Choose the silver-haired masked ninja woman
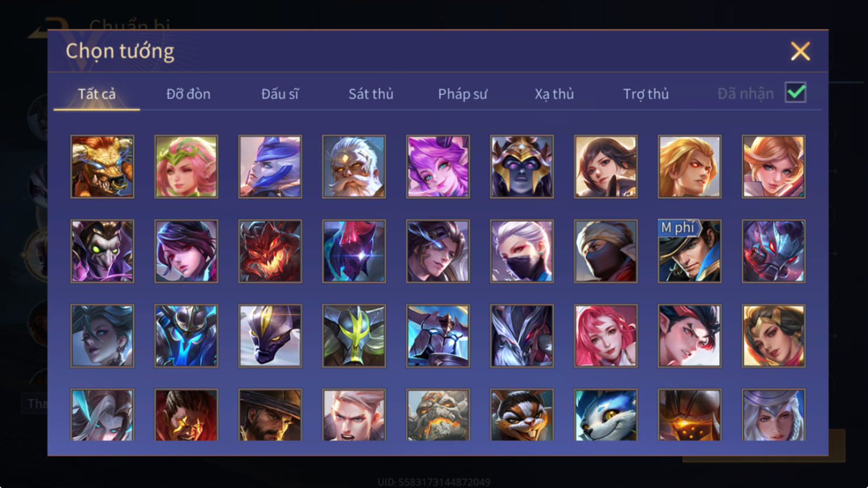Viewport: 868px width, 488px height. click(522, 251)
